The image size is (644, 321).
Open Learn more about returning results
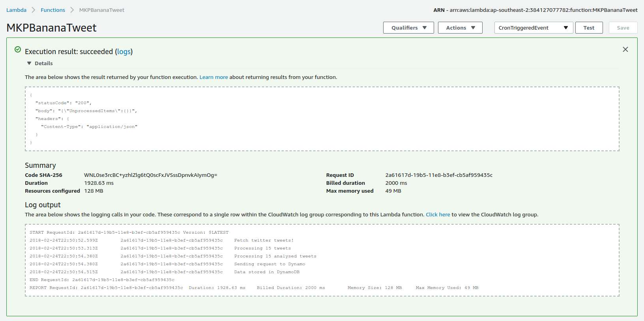[213, 77]
